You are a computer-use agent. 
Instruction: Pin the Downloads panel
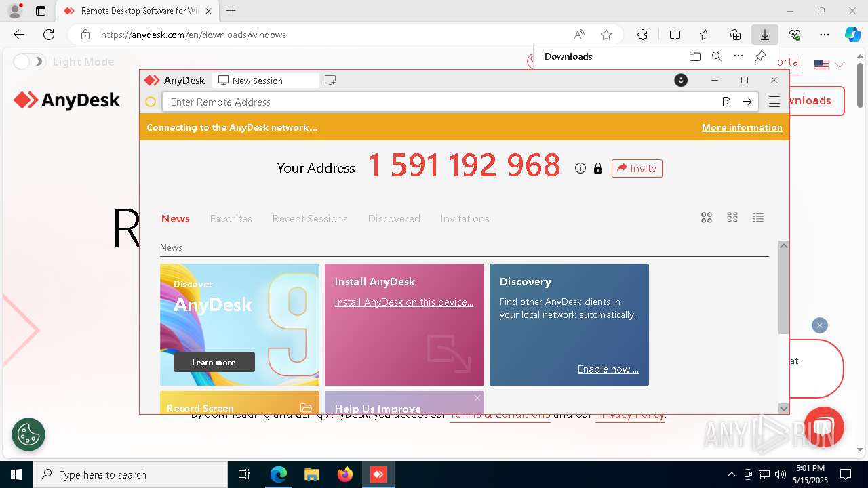761,56
